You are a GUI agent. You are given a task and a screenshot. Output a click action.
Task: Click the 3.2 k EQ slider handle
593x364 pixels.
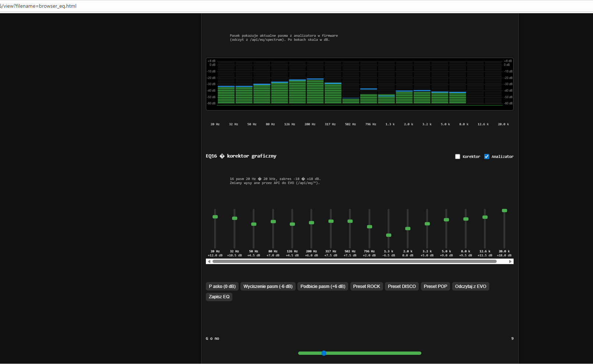click(427, 224)
